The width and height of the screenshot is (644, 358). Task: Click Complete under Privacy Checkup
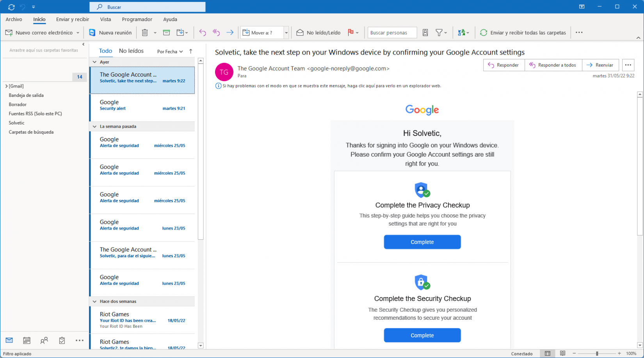(422, 242)
